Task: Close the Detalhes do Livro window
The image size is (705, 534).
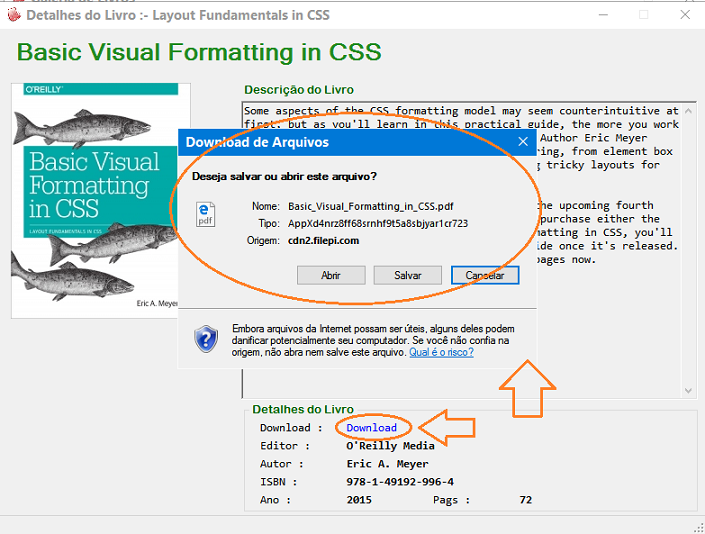Action: pyautogui.click(x=685, y=15)
